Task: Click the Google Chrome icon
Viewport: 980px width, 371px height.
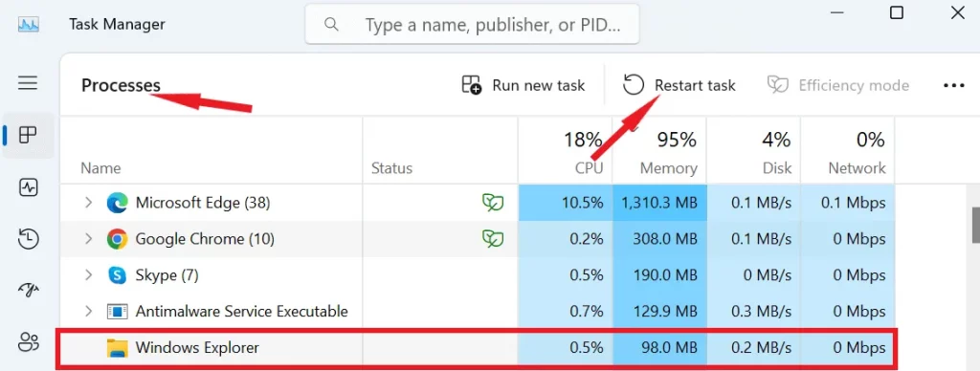Action: (117, 239)
